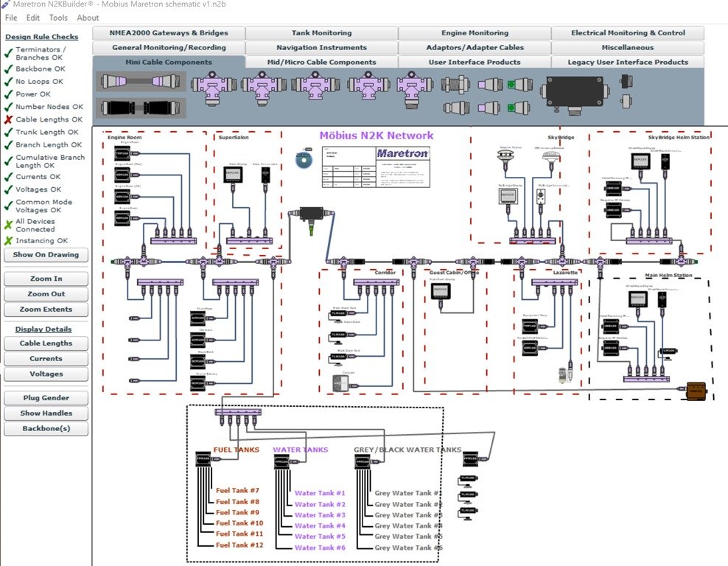Select the black power tap box component
728x566 pixels.
574,94
